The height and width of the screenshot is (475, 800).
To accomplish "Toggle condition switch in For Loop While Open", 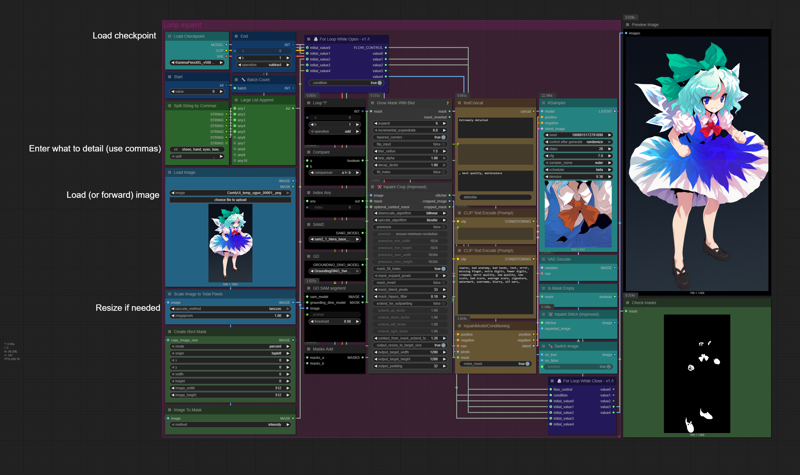I will [346, 83].
